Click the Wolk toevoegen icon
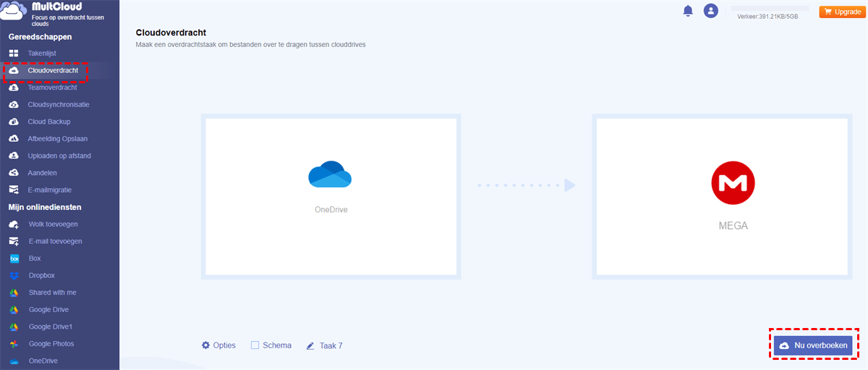Image resolution: width=868 pixels, height=370 pixels. point(14,224)
